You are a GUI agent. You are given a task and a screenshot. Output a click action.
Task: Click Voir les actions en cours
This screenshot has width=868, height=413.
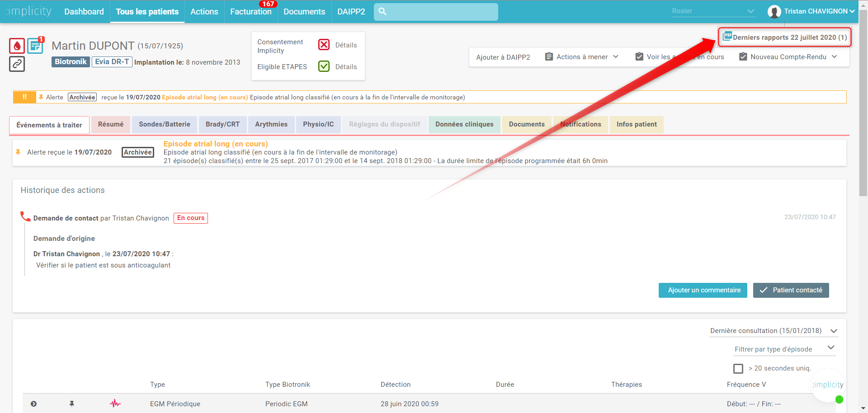click(x=679, y=57)
